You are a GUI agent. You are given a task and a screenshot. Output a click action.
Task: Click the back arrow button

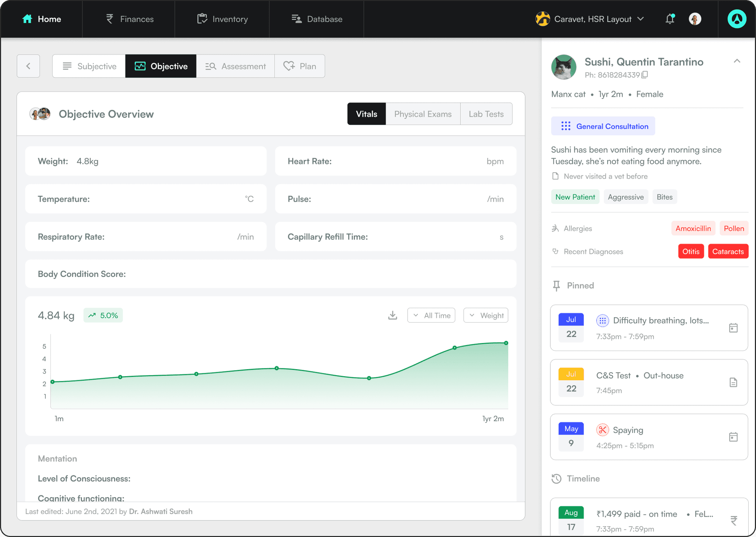pos(28,66)
